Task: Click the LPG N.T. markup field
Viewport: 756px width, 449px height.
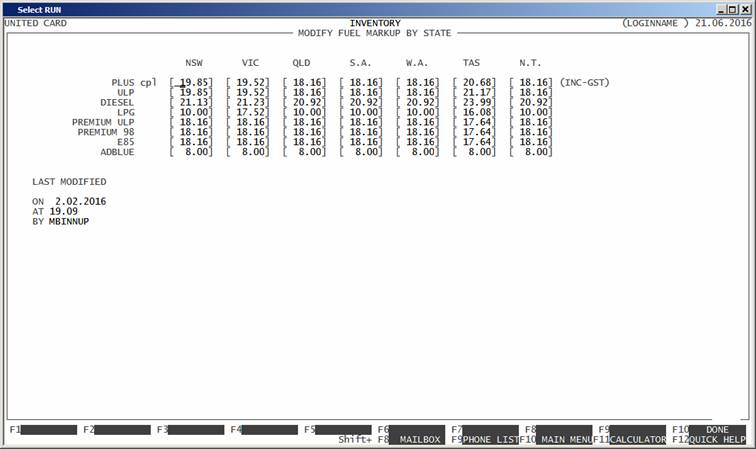Action: coord(531,112)
